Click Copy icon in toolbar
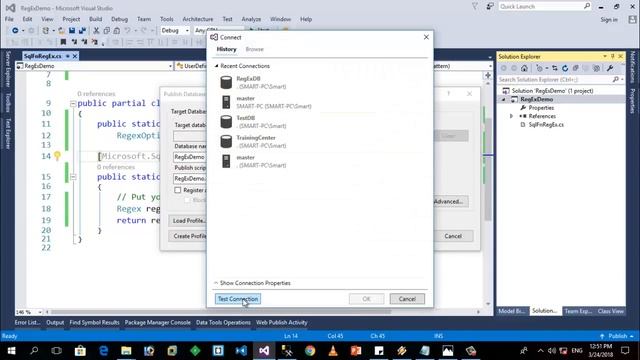 tap(106, 30)
